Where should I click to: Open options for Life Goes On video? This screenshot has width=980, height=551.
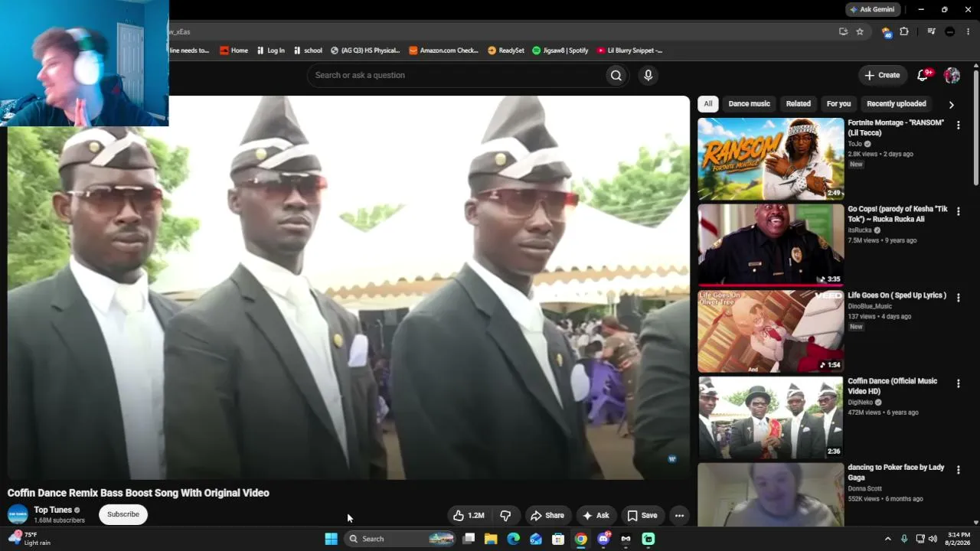tap(958, 298)
